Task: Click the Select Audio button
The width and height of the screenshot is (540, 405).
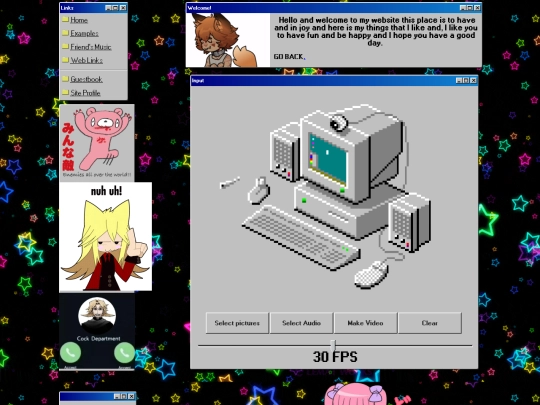Action: click(x=301, y=323)
